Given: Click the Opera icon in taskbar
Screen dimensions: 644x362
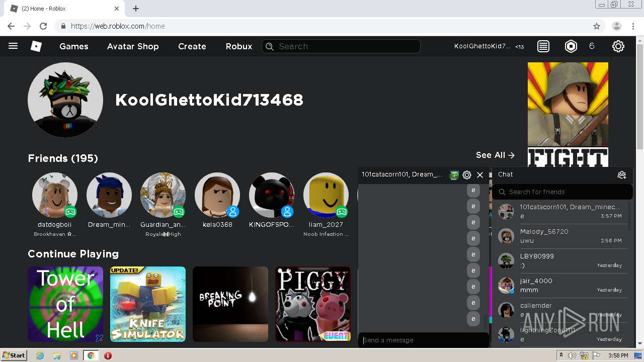Looking at the screenshot, I should (108, 355).
